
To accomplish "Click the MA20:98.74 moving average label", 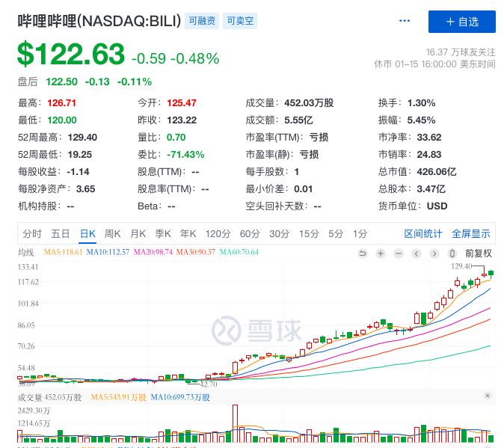I will tap(153, 252).
